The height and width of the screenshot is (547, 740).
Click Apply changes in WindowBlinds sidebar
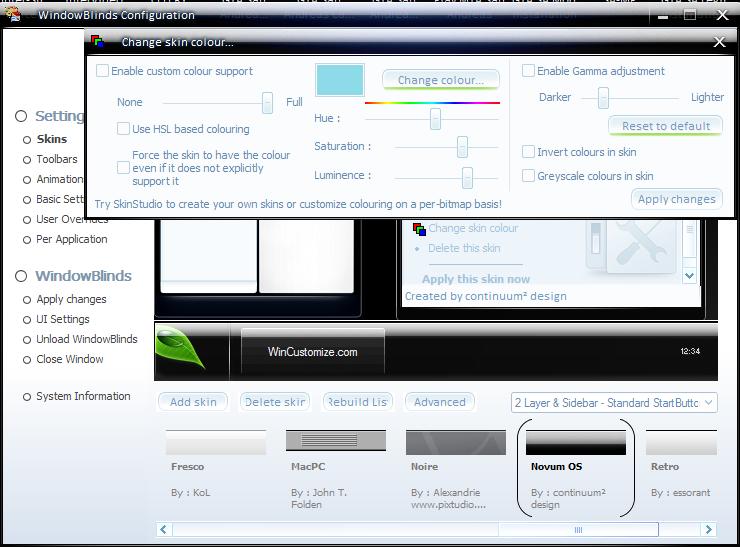[x=65, y=299]
